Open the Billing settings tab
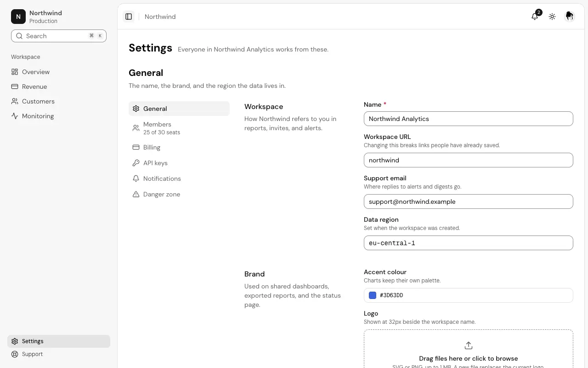The height and width of the screenshot is (368, 588). pyautogui.click(x=179, y=147)
